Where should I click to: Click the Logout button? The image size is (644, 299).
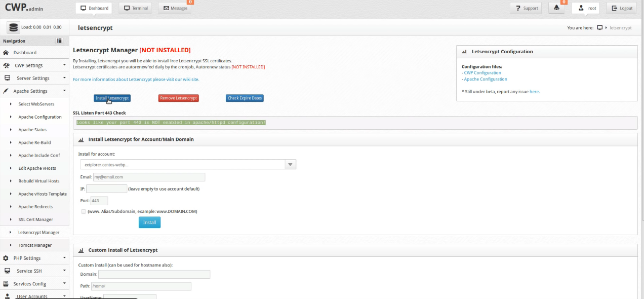coord(622,8)
